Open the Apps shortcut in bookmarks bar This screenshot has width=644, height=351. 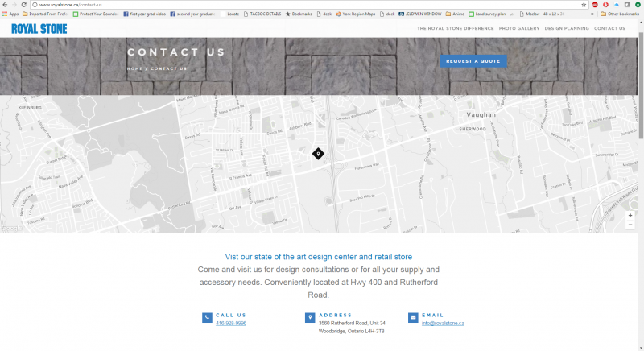(x=10, y=14)
